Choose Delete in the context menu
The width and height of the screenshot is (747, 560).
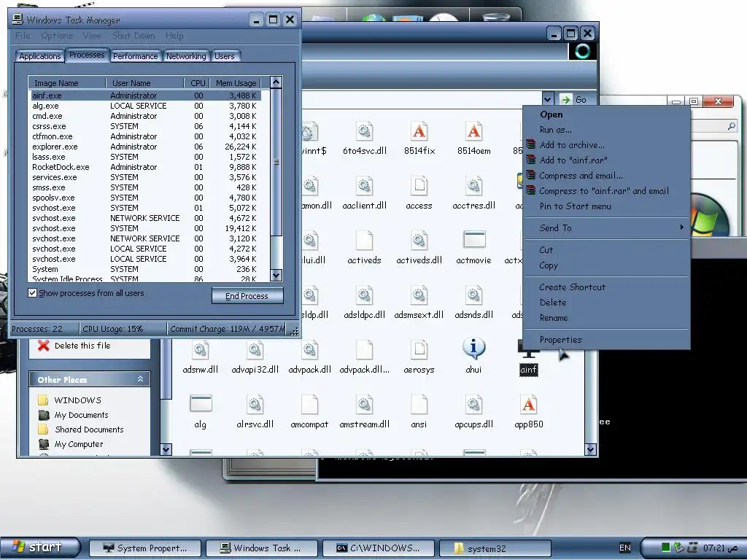click(606, 303)
